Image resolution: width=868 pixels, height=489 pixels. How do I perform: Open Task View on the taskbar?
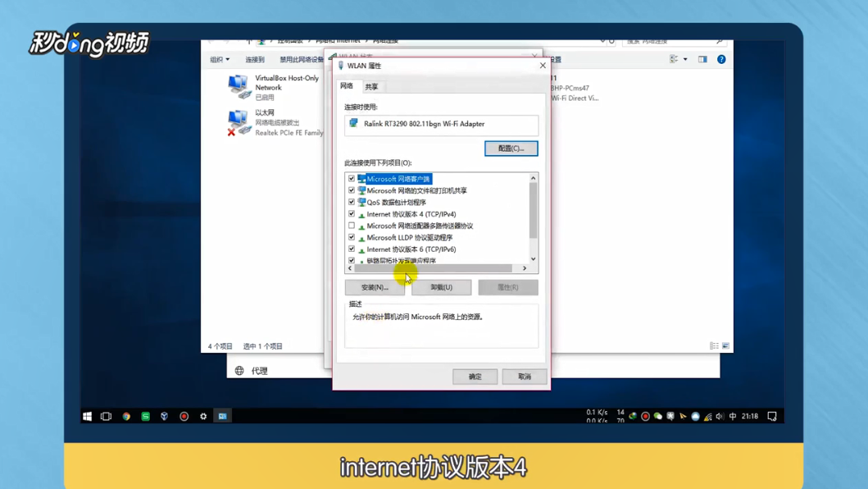click(107, 416)
